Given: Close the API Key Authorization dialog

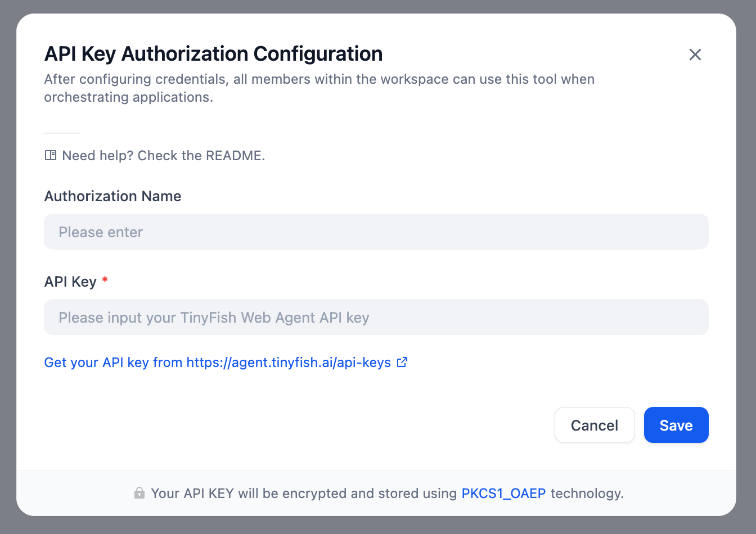Looking at the screenshot, I should coord(695,55).
